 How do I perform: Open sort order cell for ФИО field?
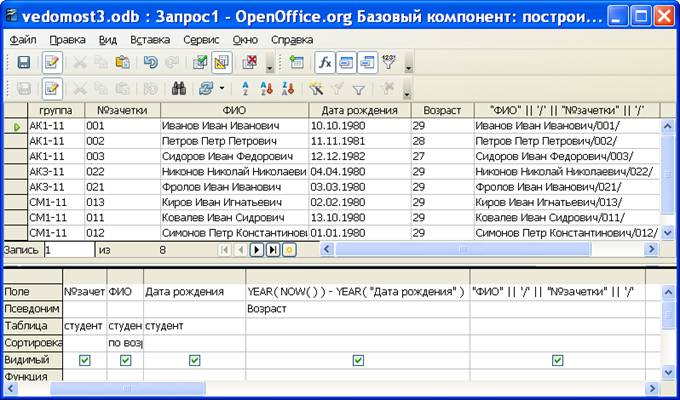(x=125, y=343)
